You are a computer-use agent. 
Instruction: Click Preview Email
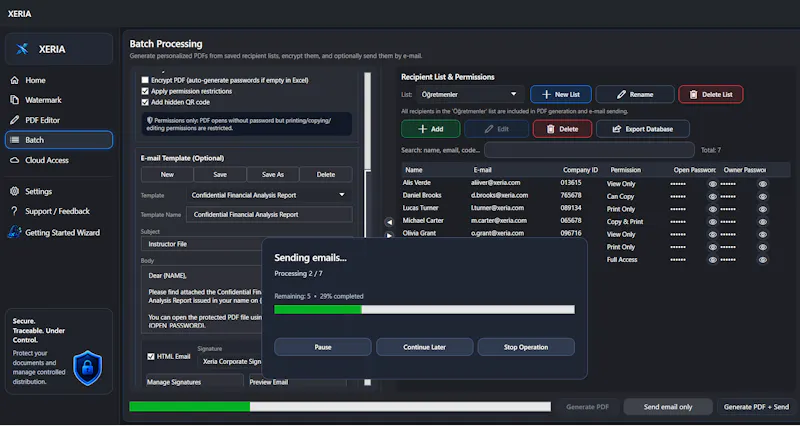297,382
